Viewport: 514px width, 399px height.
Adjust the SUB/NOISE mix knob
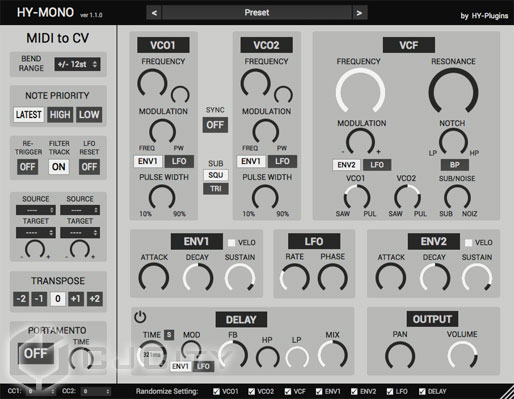(x=457, y=198)
